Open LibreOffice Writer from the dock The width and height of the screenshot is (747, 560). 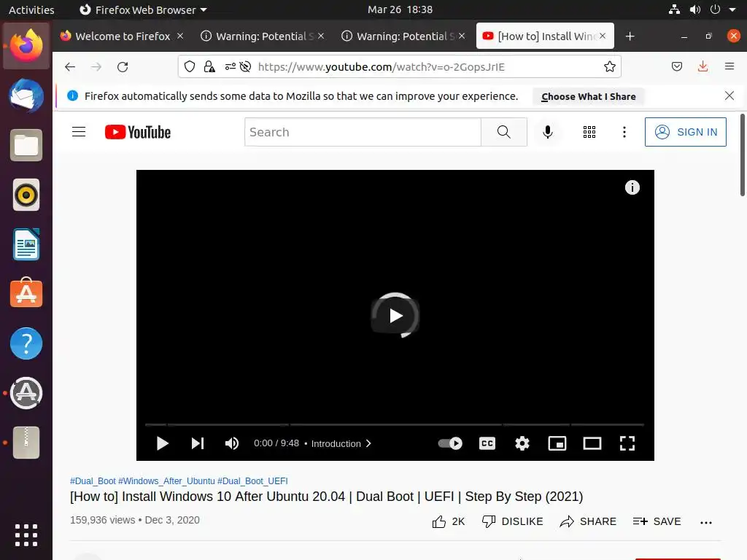(x=26, y=244)
